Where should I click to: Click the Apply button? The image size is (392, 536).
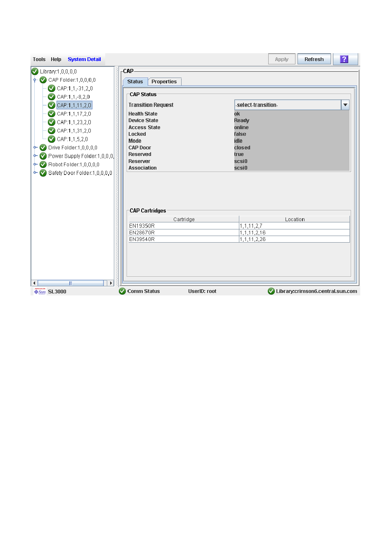tap(282, 59)
